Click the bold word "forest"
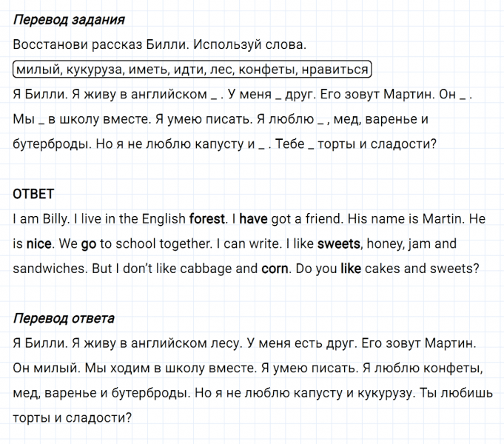Image resolution: width=504 pixels, height=444 pixels. click(207, 219)
